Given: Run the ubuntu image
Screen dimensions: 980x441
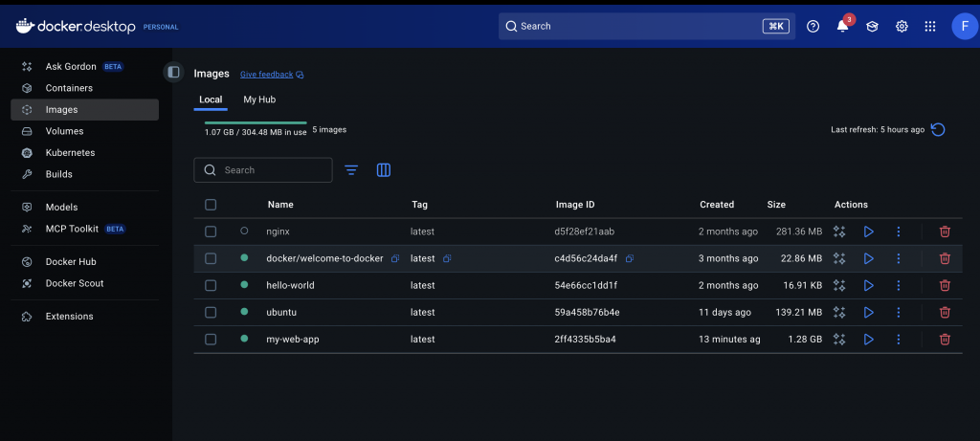Looking at the screenshot, I should click(869, 312).
